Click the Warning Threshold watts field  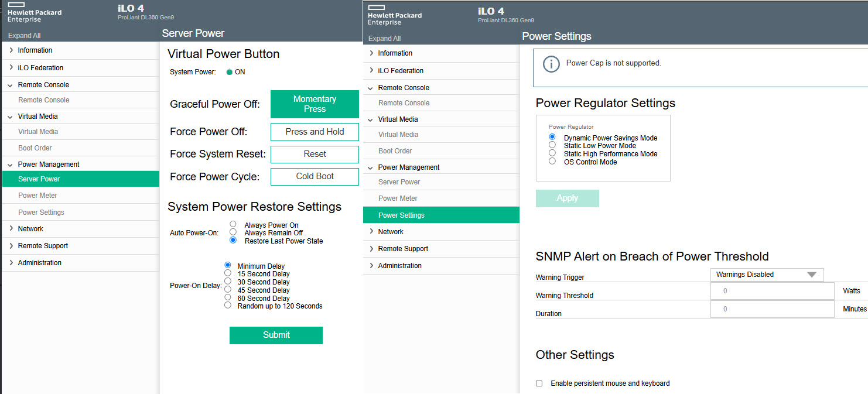point(772,291)
